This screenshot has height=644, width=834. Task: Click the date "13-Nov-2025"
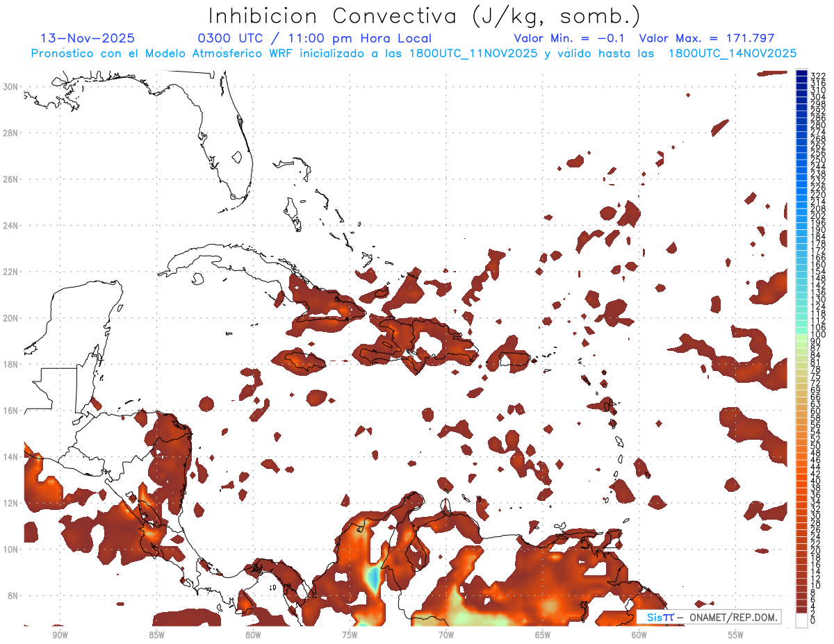[x=88, y=38]
